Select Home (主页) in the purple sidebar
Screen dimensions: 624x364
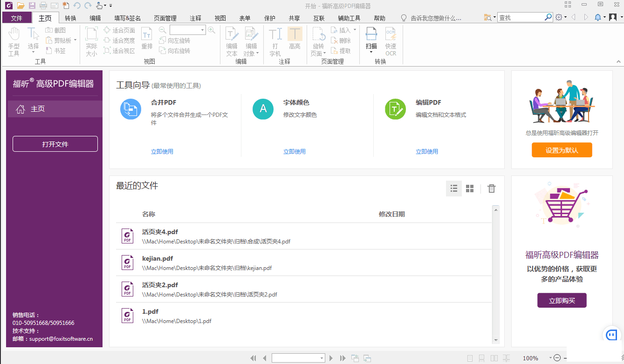tap(54, 109)
